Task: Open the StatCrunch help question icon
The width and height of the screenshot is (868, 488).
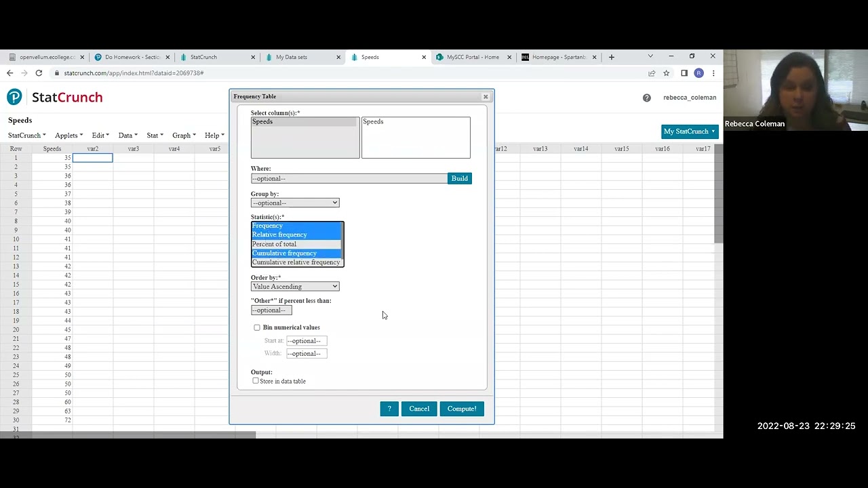Action: [646, 98]
